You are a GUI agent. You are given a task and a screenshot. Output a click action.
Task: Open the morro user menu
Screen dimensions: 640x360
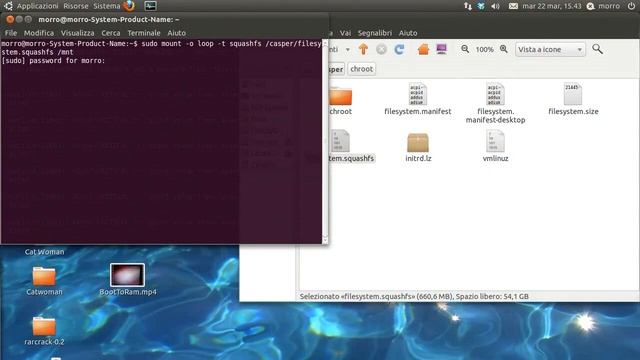pyautogui.click(x=603, y=6)
